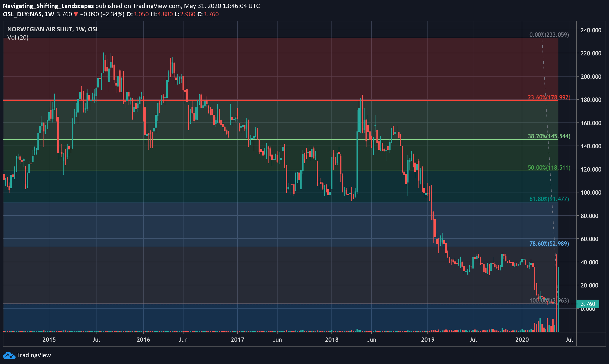Click the 2017 time axis label
The image size is (609, 364).
point(237,339)
